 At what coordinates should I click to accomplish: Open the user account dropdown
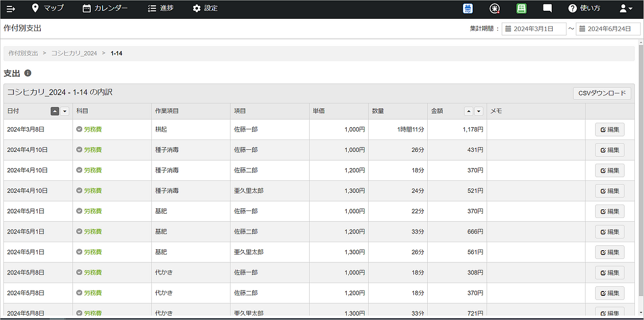(x=626, y=9)
